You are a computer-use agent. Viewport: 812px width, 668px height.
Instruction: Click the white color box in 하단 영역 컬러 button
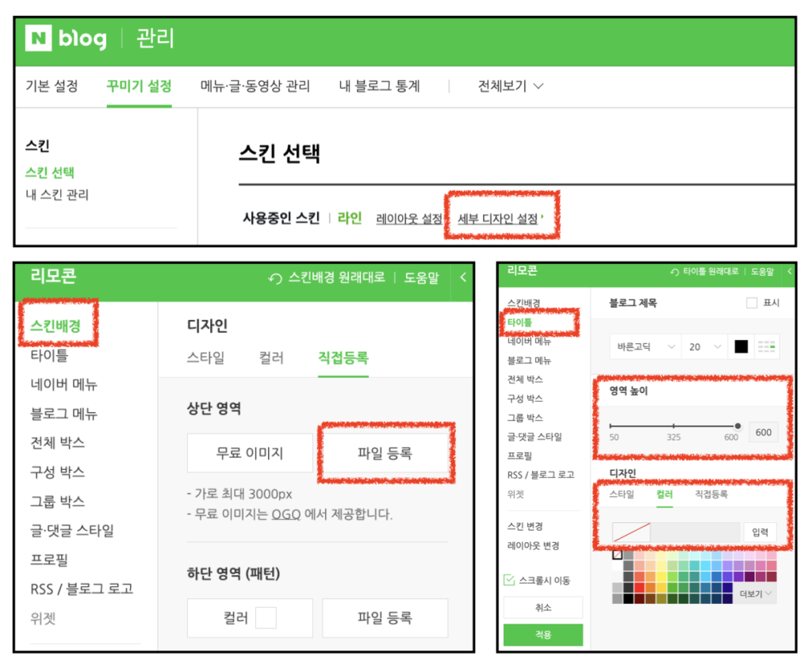click(x=266, y=618)
